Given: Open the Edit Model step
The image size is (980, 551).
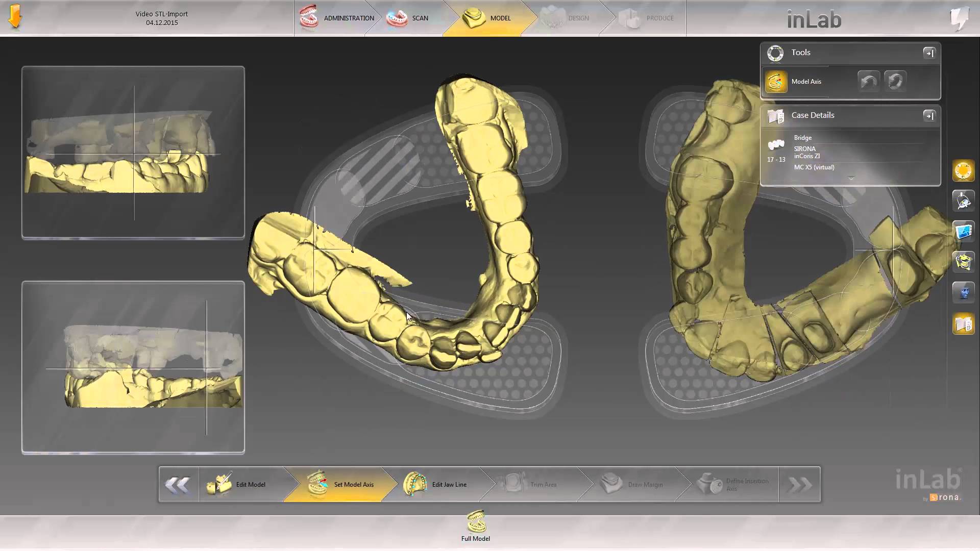Looking at the screenshot, I should coord(240,484).
